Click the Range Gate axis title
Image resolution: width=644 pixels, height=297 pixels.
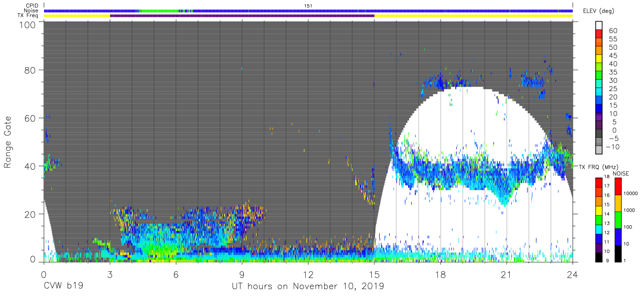(8, 141)
